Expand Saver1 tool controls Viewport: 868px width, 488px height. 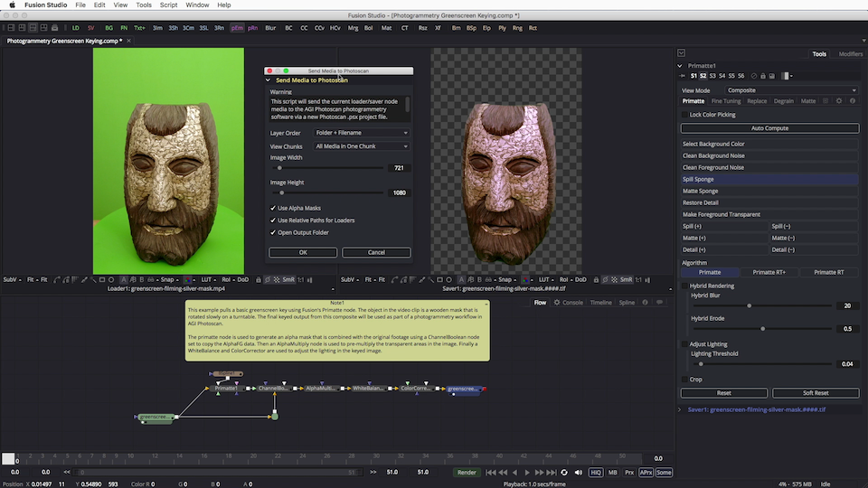[x=680, y=410]
